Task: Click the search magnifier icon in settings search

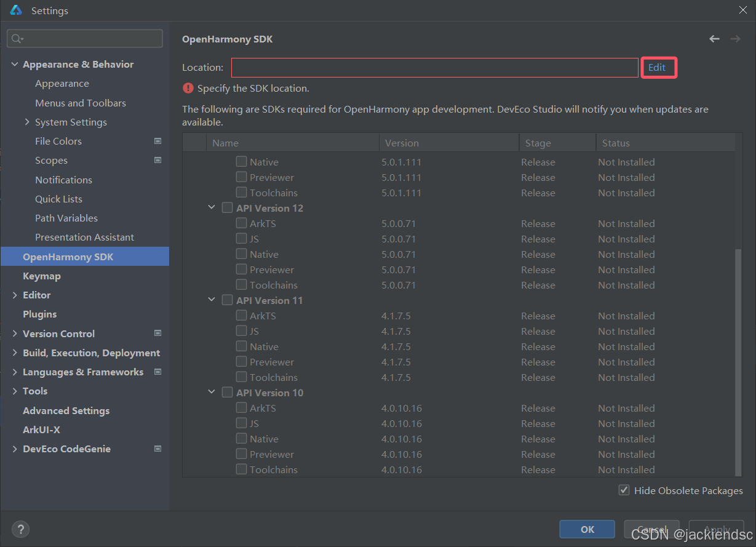Action: 17,39
